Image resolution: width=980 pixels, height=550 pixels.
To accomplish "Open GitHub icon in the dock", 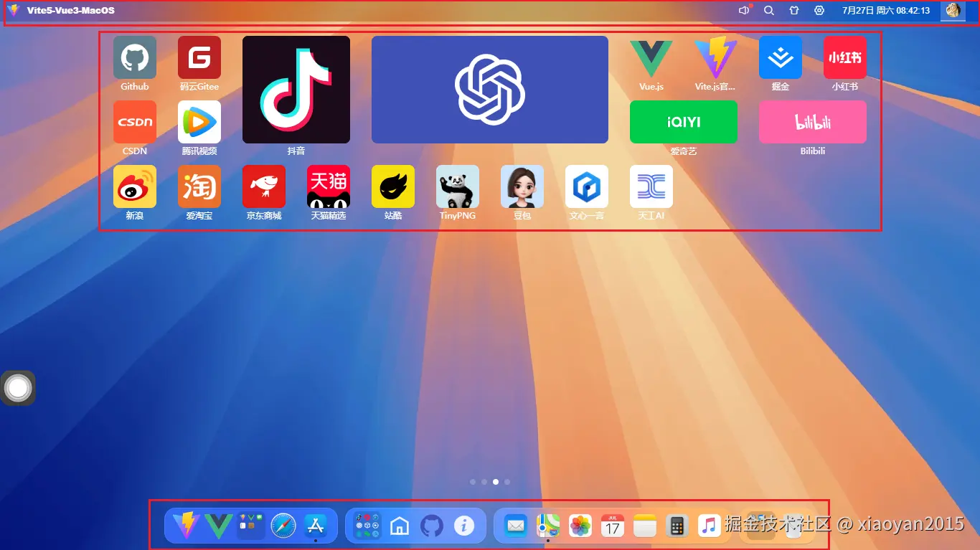I will coord(432,526).
